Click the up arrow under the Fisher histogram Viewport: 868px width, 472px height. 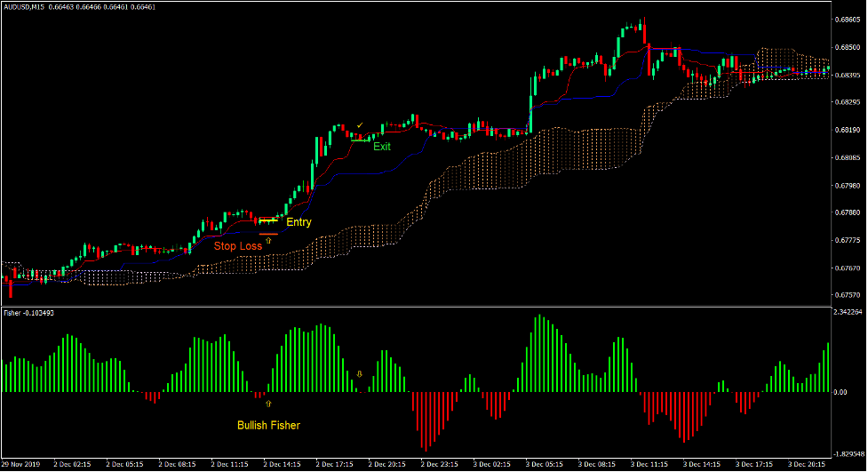click(x=268, y=404)
